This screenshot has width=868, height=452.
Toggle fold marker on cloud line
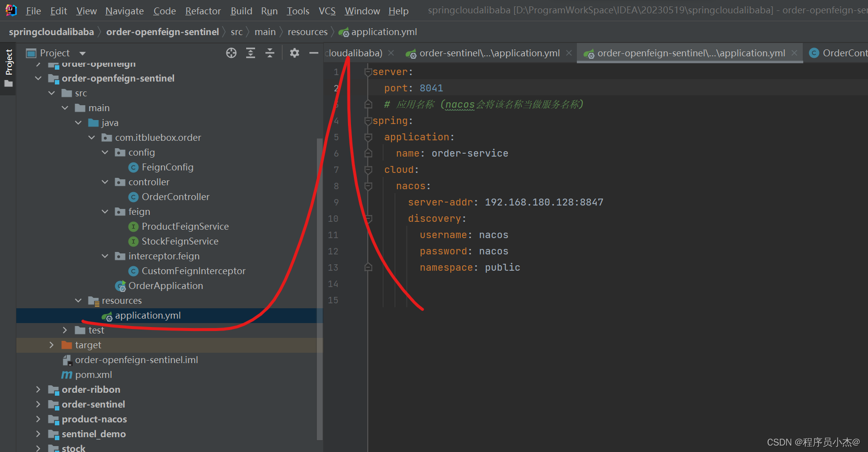click(x=368, y=169)
